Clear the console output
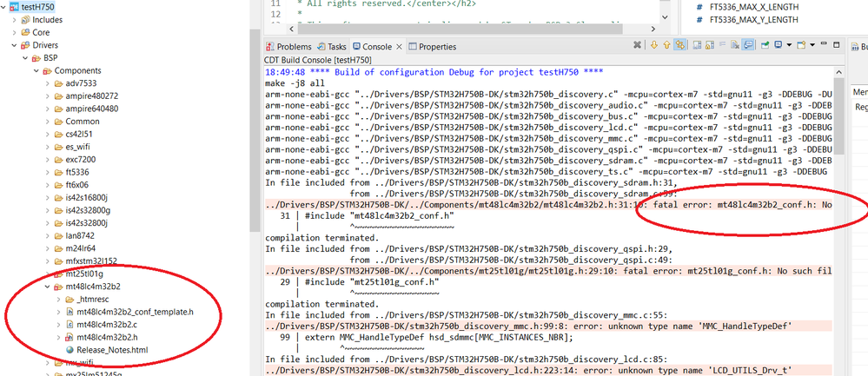This screenshot has height=376, width=868. tap(735, 45)
